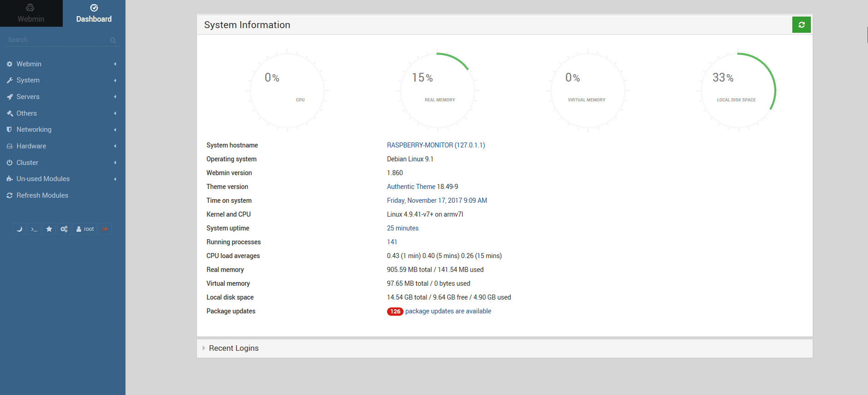Click the Cluster power icon
Image resolution: width=868 pixels, height=395 pixels.
pyautogui.click(x=9, y=163)
